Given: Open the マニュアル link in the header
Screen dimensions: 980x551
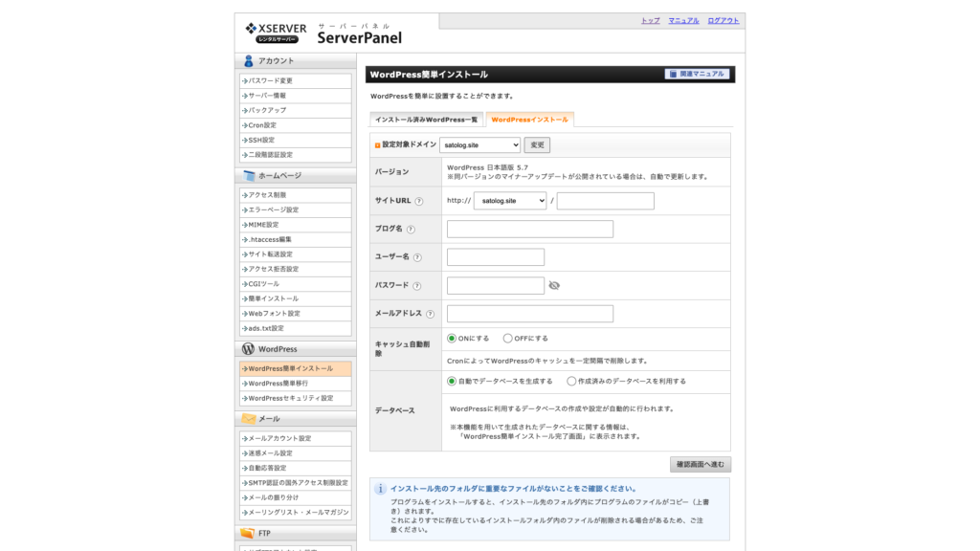Looking at the screenshot, I should [683, 21].
